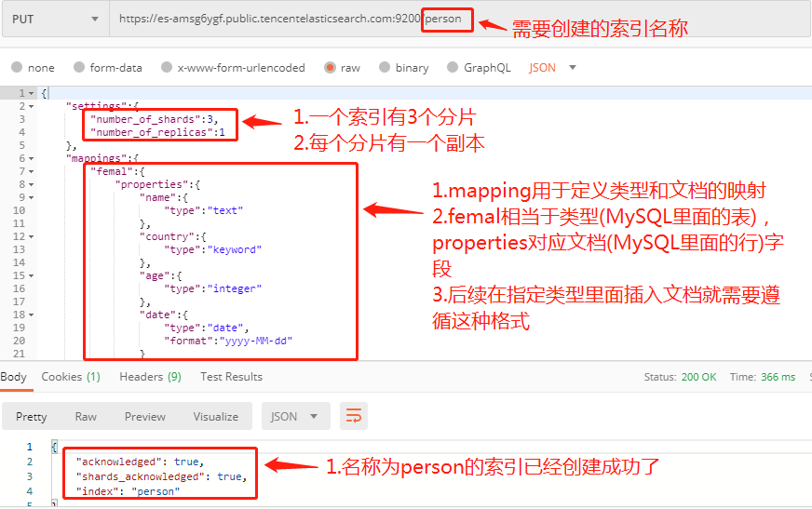Click the "shards_acknowledged": true response line
The width and height of the screenshot is (812, 509).
point(162,476)
